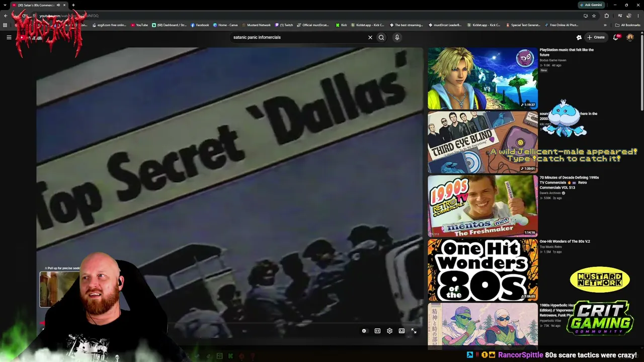This screenshot has height=362, width=644.
Task: Open the account avatar menu
Action: [630, 37]
